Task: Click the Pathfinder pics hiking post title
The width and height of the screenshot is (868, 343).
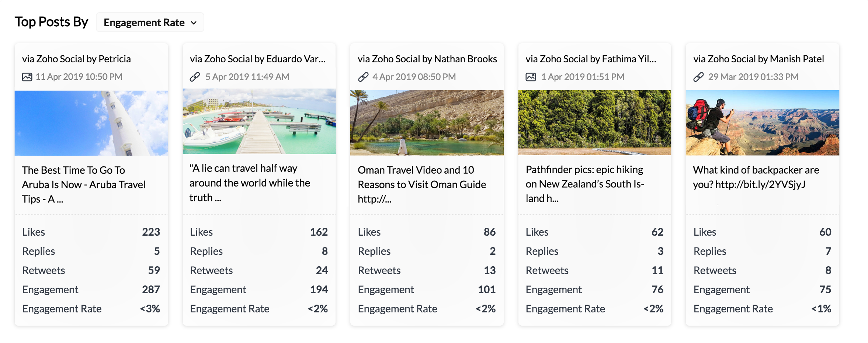Action: click(x=585, y=184)
